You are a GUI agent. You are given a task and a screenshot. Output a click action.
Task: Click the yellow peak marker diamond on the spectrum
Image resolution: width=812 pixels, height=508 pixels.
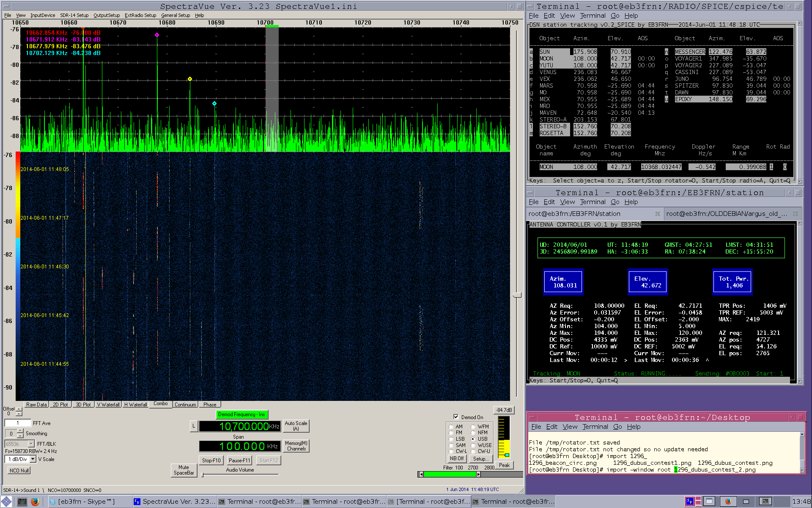(x=190, y=79)
